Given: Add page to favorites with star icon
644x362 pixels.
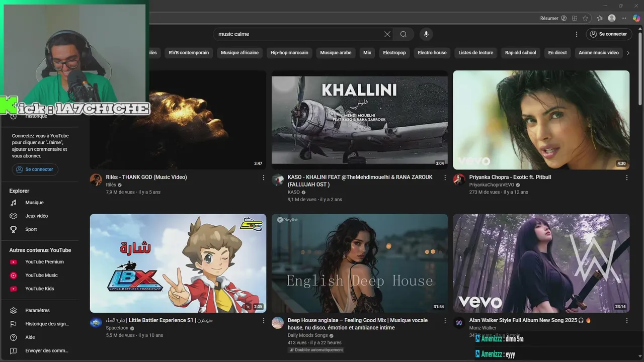Looking at the screenshot, I should click(585, 18).
